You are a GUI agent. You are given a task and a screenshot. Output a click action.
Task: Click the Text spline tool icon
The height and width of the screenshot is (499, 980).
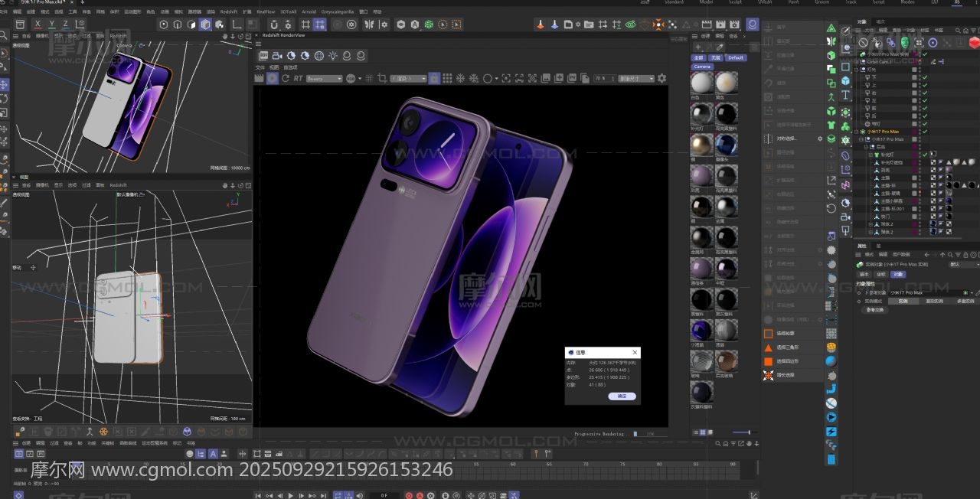pyautogui.click(x=845, y=95)
